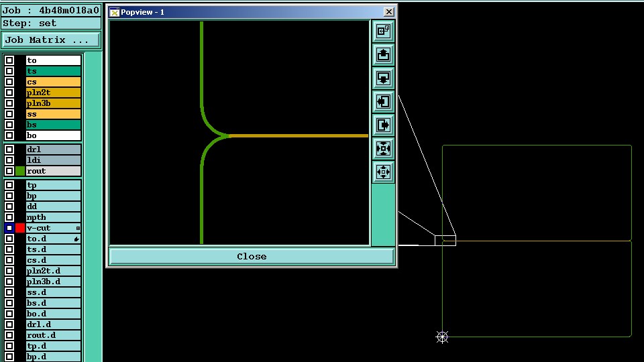Screen dimensions: 644x362
Task: Select the 'rout' layer name
Action: [54, 171]
